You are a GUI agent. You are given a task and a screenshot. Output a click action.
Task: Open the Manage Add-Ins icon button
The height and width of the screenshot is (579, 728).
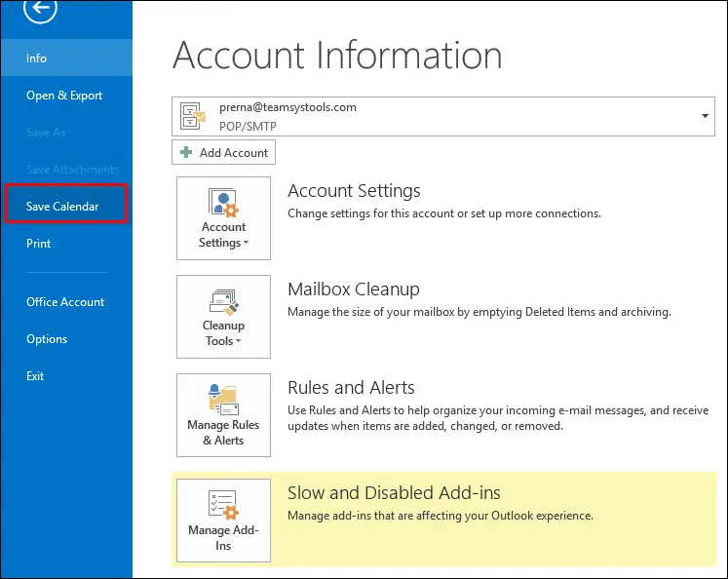(x=223, y=520)
